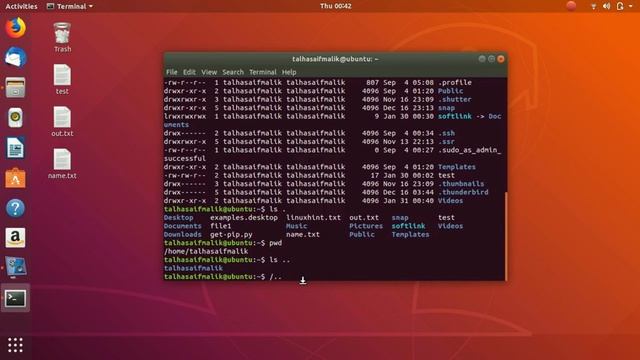Open the Activities overview
This screenshot has height=360, width=640.
coord(21,6)
